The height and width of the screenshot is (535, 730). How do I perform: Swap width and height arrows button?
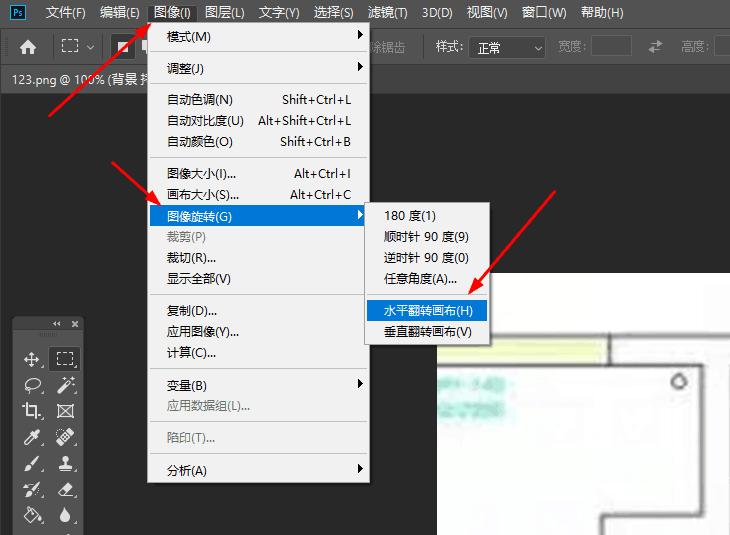click(x=656, y=47)
